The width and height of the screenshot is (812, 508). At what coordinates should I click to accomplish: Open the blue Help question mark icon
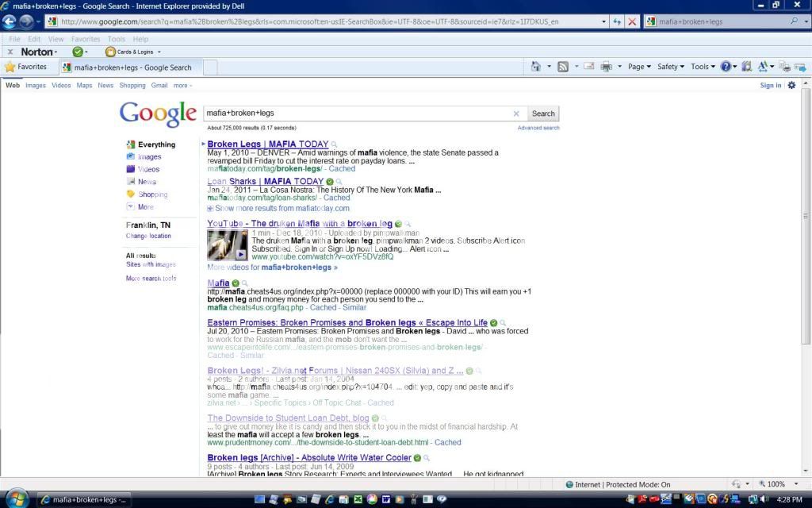pos(726,67)
